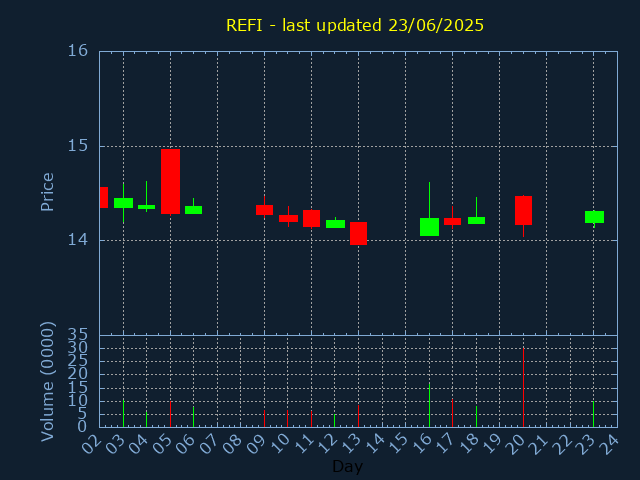Click the price tick label 14
The height and width of the screenshot is (480, 640).
[x=78, y=240]
